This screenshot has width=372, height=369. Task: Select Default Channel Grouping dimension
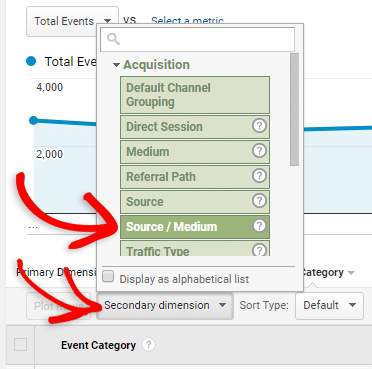click(x=195, y=95)
